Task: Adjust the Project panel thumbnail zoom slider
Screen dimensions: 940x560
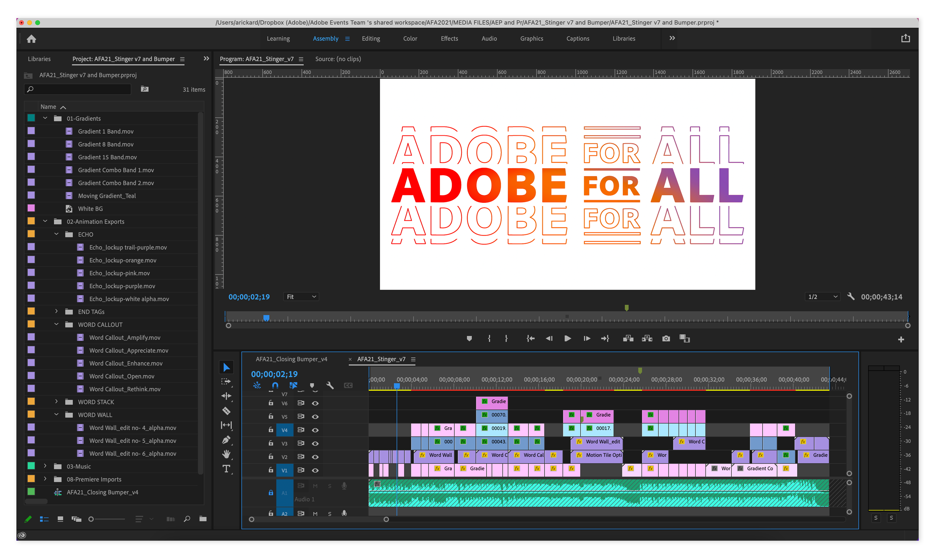Action: (x=91, y=520)
